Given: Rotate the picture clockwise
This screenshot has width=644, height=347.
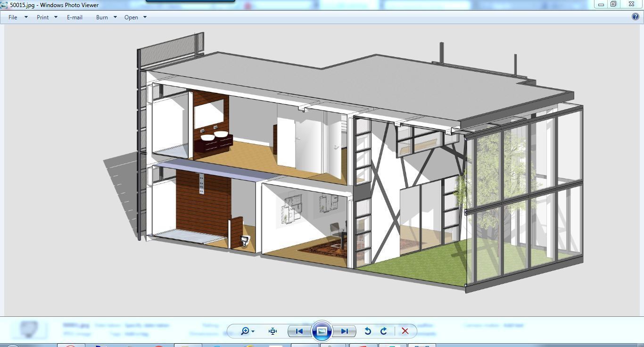Looking at the screenshot, I should coord(383,331).
